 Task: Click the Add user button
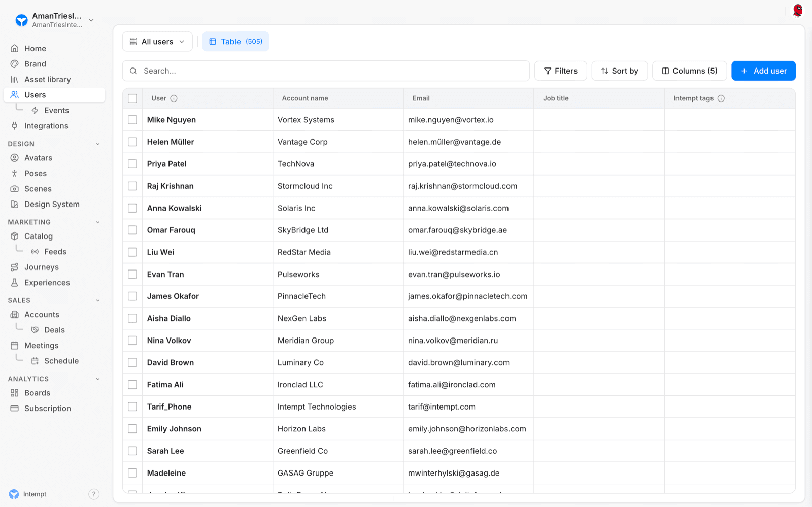pos(763,71)
